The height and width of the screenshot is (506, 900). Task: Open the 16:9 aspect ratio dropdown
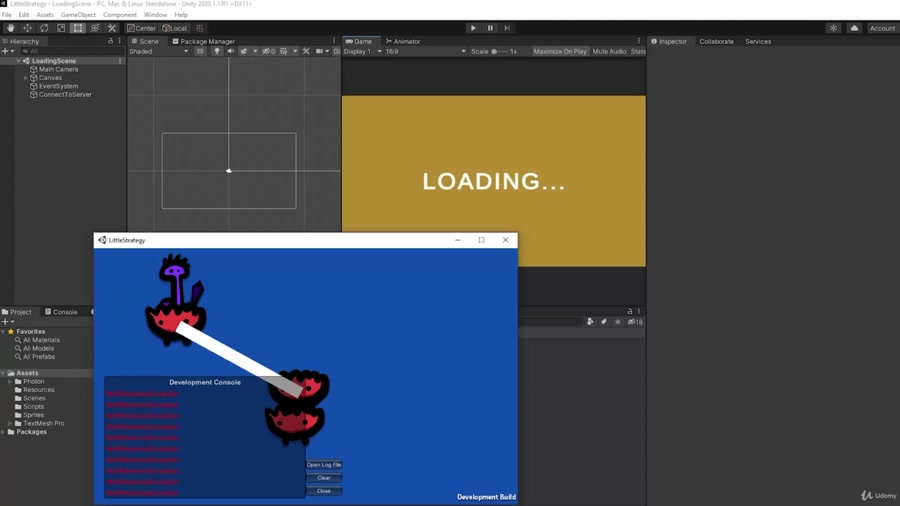(x=425, y=51)
